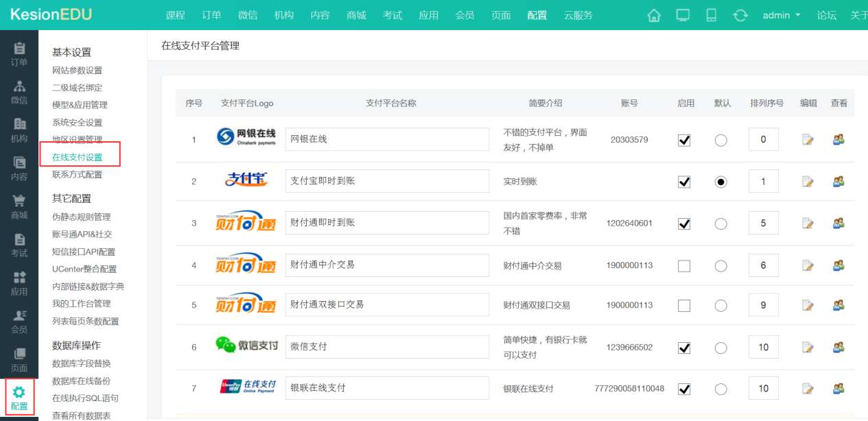Open 数据库在线备份 under 数据库操作

pyautogui.click(x=81, y=381)
